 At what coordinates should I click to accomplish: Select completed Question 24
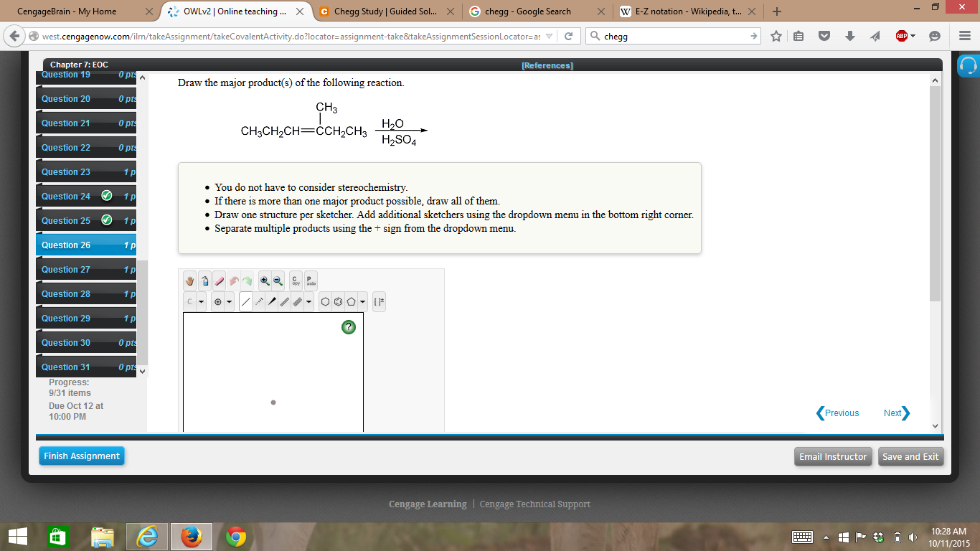(x=86, y=197)
